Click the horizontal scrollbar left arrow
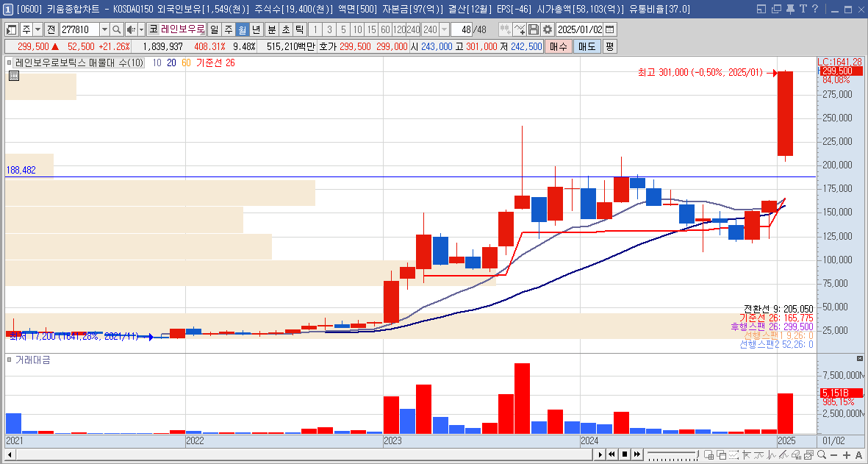The width and height of the screenshot is (868, 464). click(x=10, y=454)
